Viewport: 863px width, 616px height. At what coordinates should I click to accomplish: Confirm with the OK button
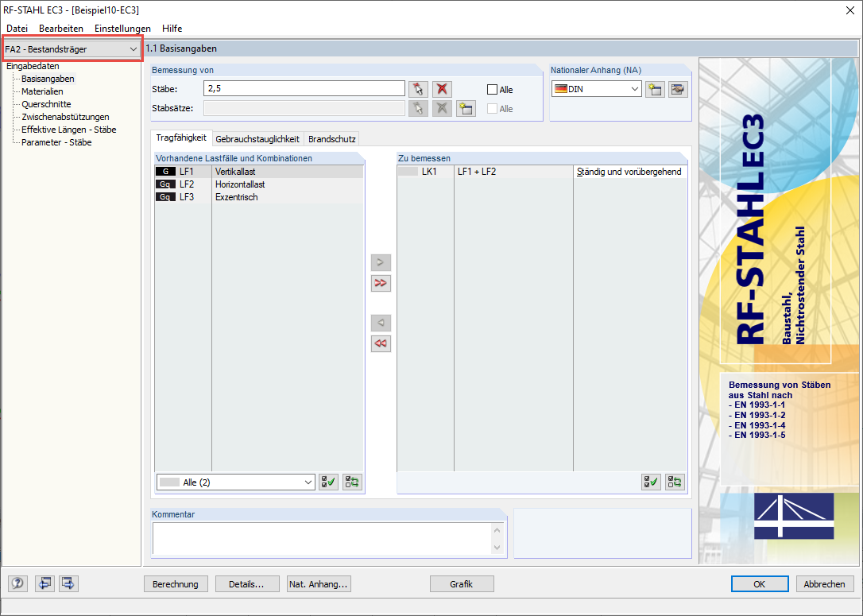[760, 584]
